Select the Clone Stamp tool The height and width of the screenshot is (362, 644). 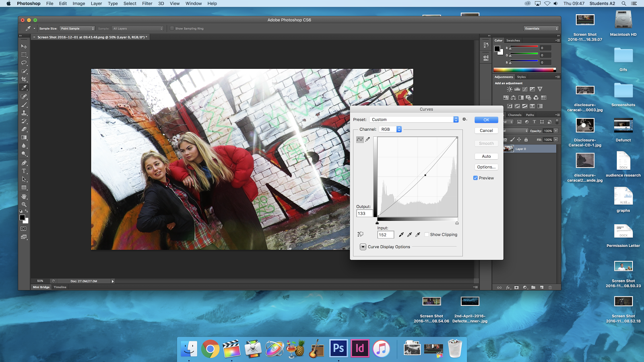(24, 113)
